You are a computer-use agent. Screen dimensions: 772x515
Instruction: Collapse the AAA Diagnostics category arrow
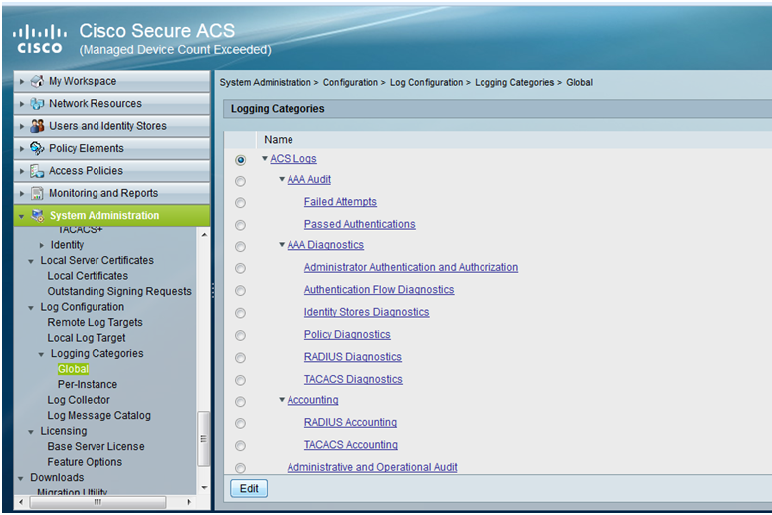[x=282, y=244]
